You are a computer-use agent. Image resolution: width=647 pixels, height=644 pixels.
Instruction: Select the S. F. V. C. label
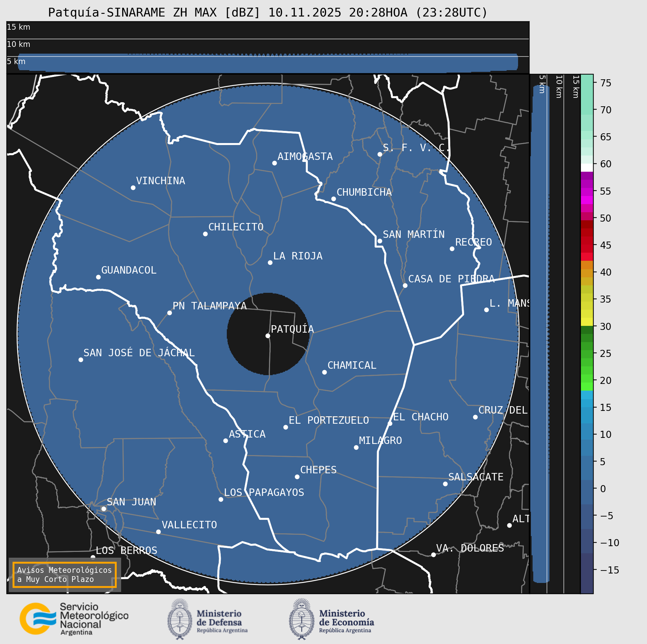click(416, 148)
